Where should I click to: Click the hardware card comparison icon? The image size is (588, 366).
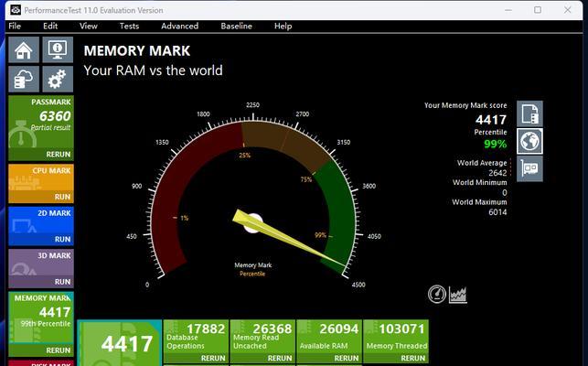[529, 169]
